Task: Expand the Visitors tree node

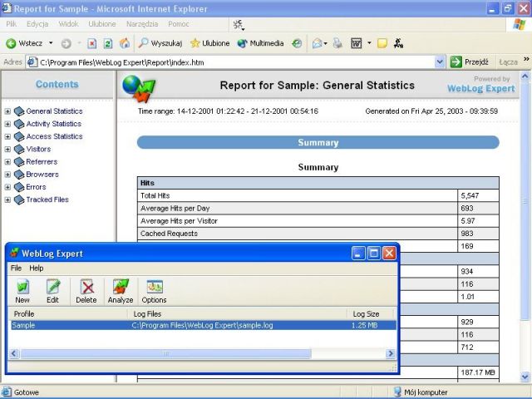Action: [x=7, y=150]
